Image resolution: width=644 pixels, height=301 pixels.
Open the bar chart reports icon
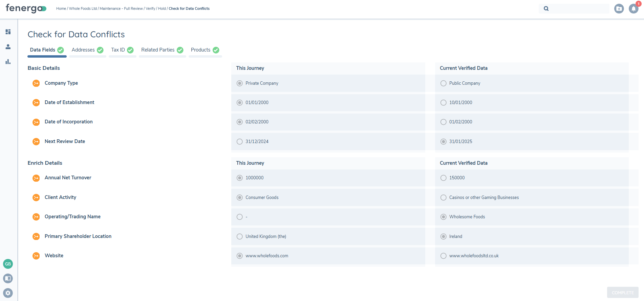(8, 62)
